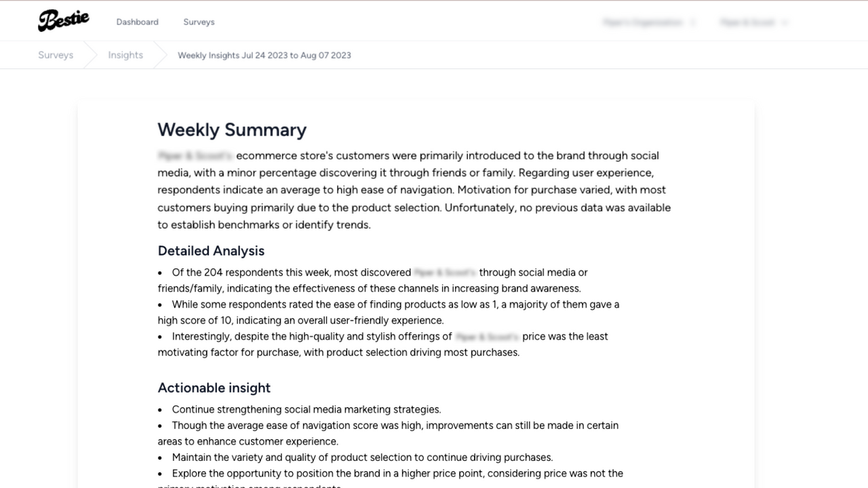Switch to the Surveys section in navigation

pos(199,22)
